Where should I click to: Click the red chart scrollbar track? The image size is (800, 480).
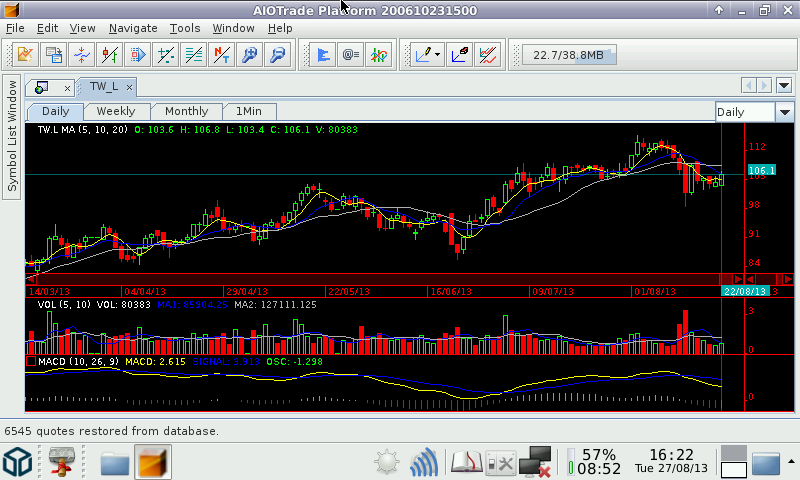[x=378, y=279]
